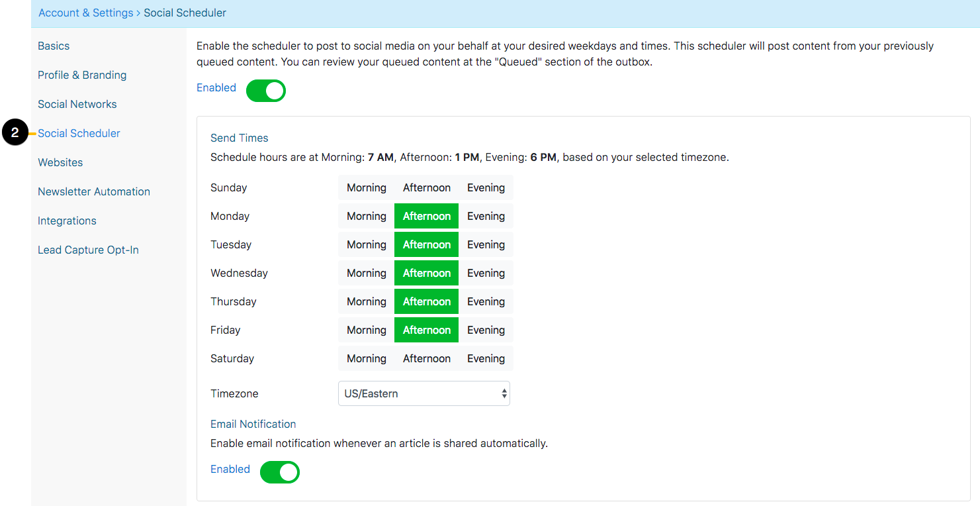Click the step 2 marker badge

[x=15, y=132]
